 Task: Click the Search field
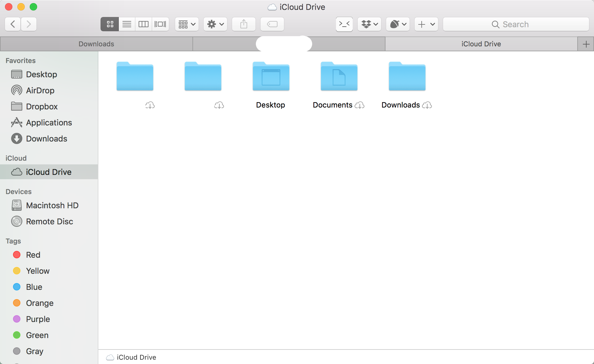pos(516,24)
